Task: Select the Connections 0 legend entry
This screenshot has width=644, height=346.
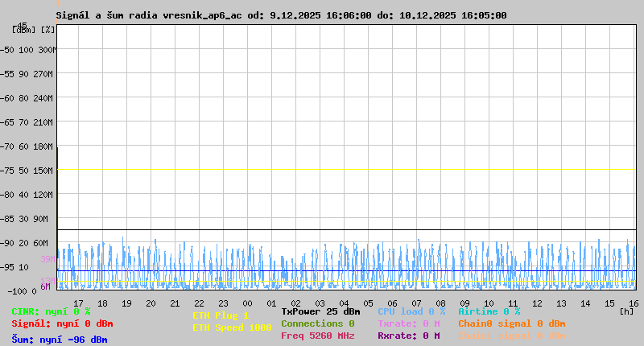Action: [317, 323]
